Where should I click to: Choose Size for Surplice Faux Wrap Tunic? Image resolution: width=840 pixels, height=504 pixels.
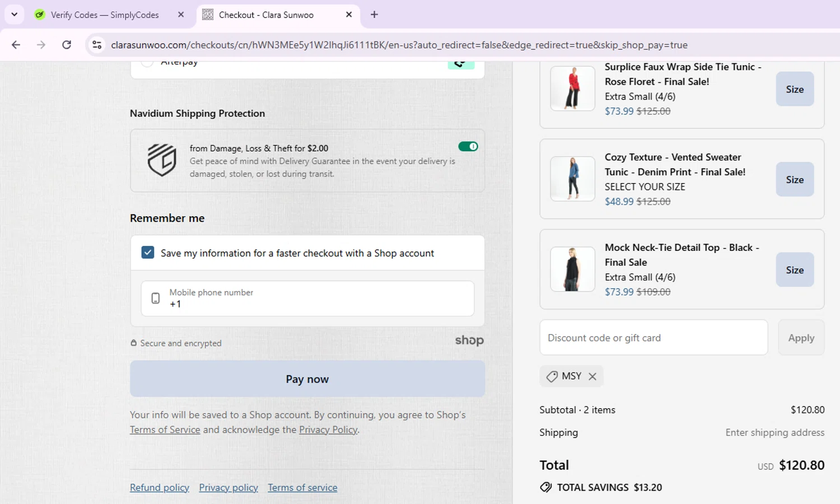tap(795, 89)
